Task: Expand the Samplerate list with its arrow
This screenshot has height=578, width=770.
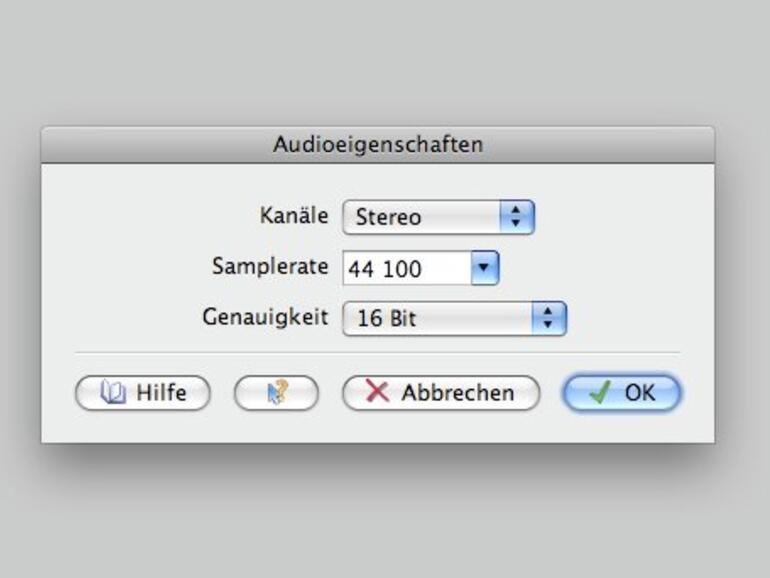Action: click(x=484, y=268)
